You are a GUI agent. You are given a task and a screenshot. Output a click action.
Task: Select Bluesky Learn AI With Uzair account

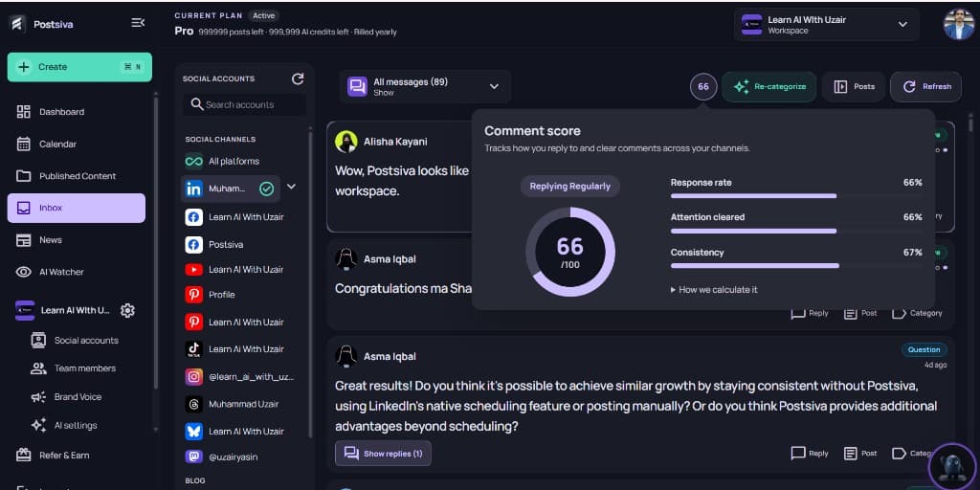click(x=246, y=432)
